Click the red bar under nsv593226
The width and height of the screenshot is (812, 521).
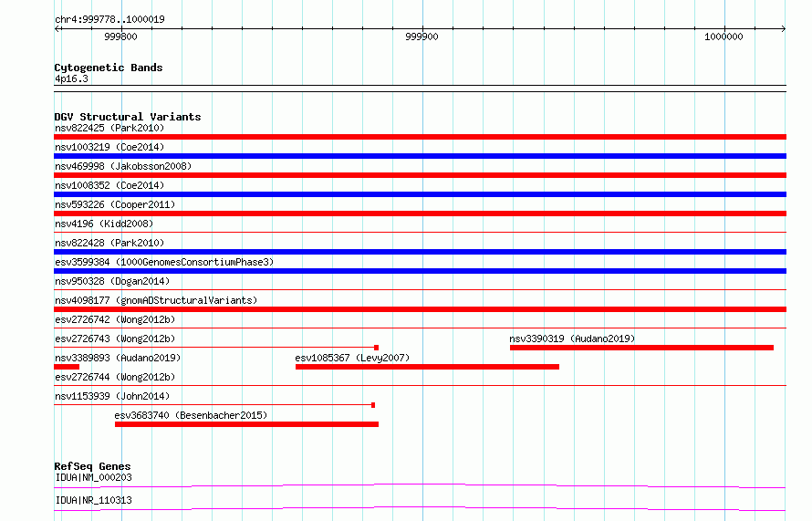pyautogui.click(x=420, y=214)
